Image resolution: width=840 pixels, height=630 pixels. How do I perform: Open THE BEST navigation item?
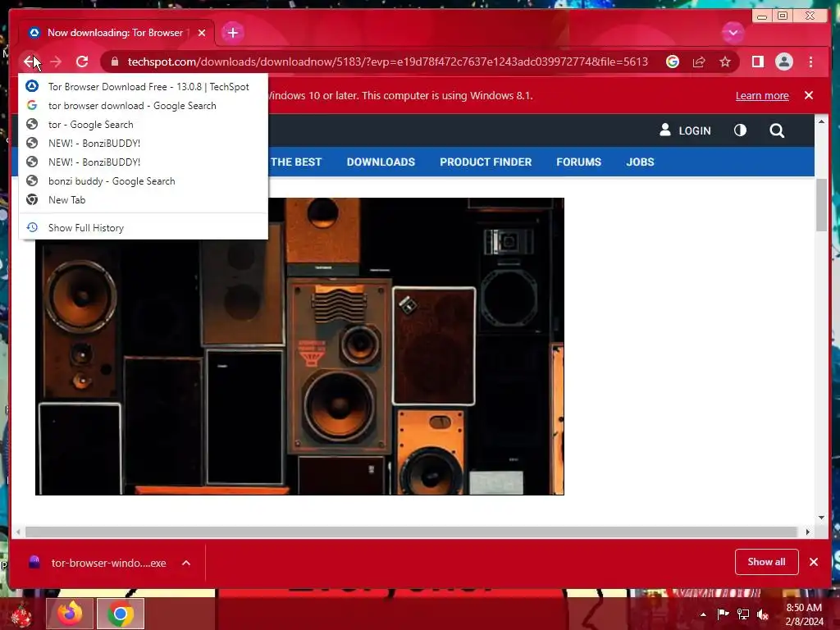coord(295,162)
